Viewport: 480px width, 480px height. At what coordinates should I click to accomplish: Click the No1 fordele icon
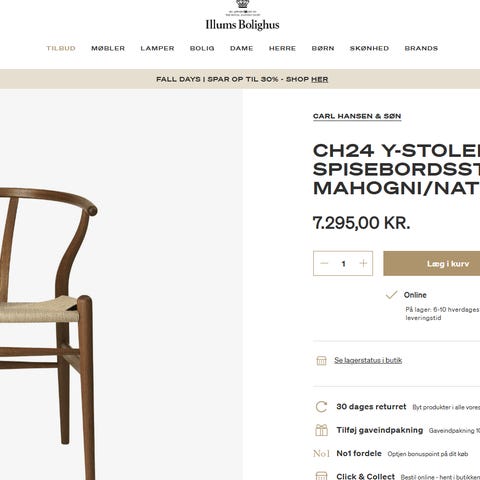coord(321,453)
